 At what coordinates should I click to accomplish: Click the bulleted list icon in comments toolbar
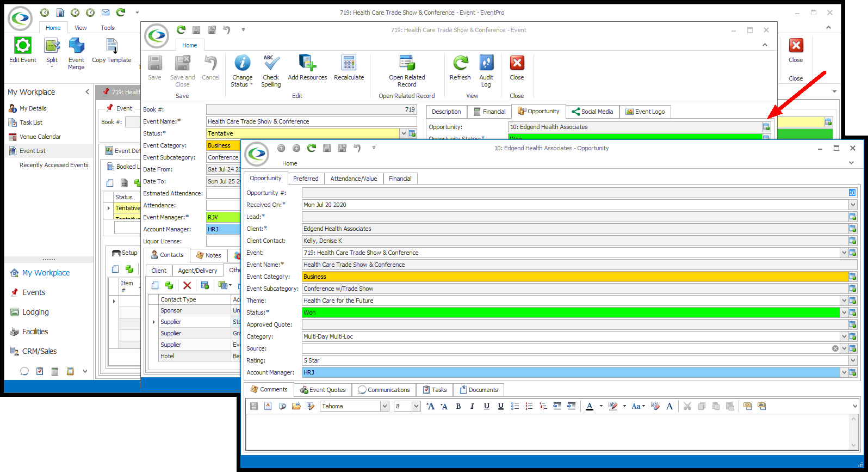pos(515,406)
